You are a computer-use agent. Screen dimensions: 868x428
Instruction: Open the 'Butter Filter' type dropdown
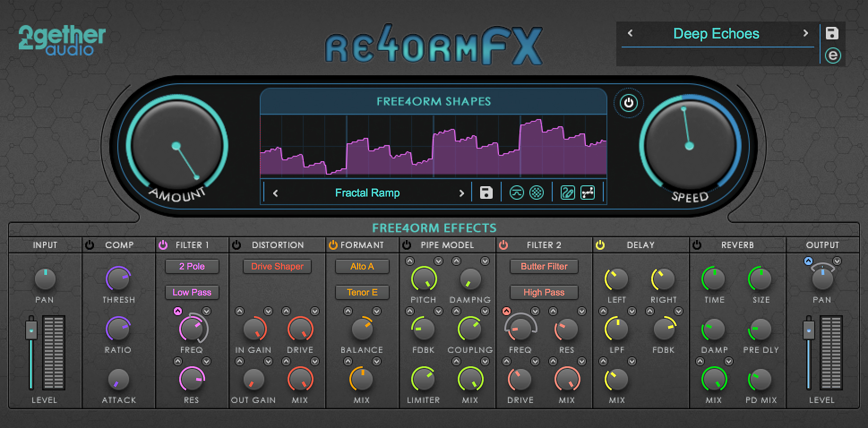pyautogui.click(x=544, y=266)
